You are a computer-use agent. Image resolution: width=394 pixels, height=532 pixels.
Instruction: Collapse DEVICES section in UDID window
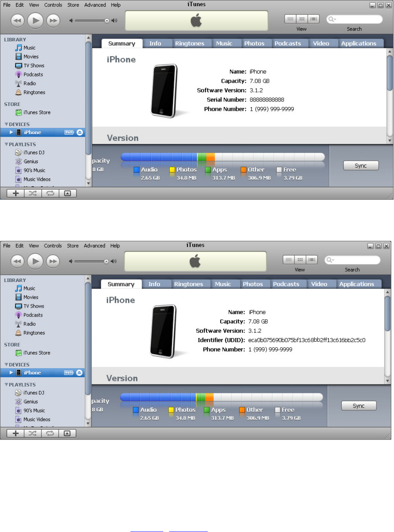coord(6,365)
